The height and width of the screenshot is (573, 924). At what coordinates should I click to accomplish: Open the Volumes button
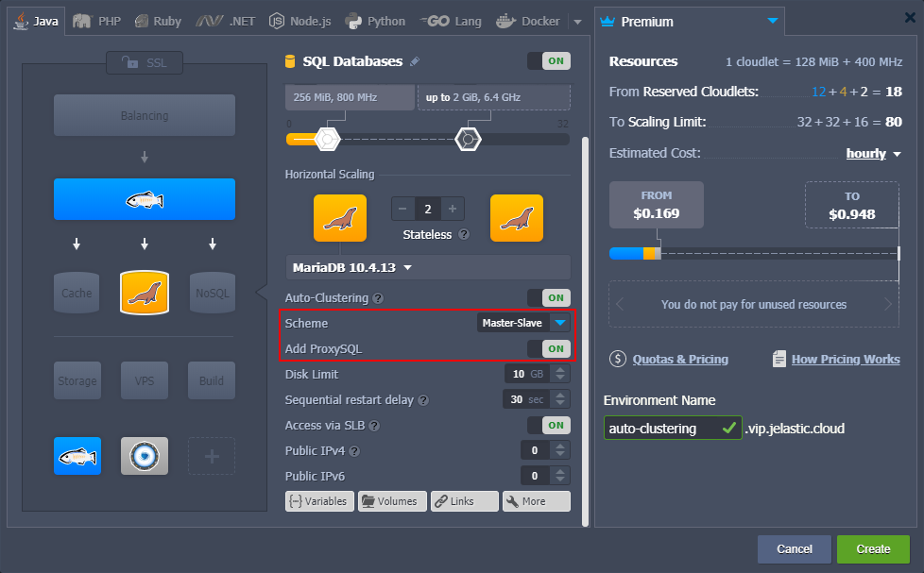[392, 501]
